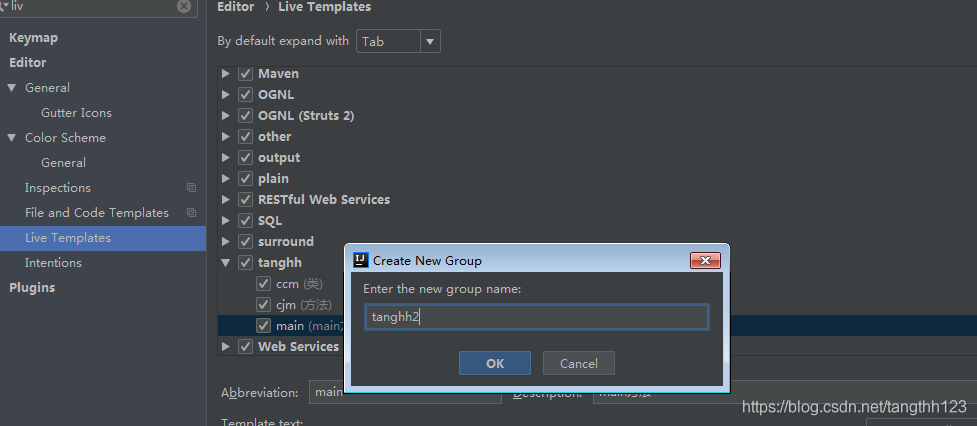Clear the settings search field
This screenshot has width=977, height=426.
click(184, 6)
